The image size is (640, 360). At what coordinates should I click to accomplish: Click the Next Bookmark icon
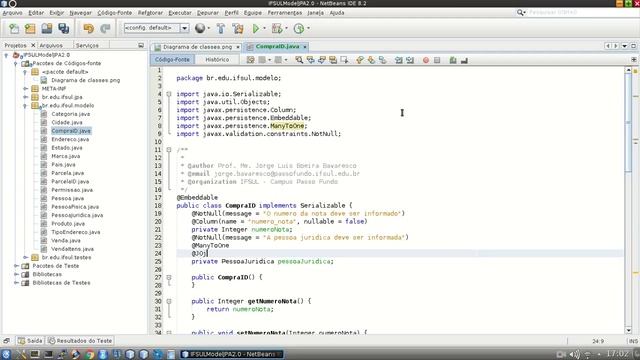(x=371, y=60)
